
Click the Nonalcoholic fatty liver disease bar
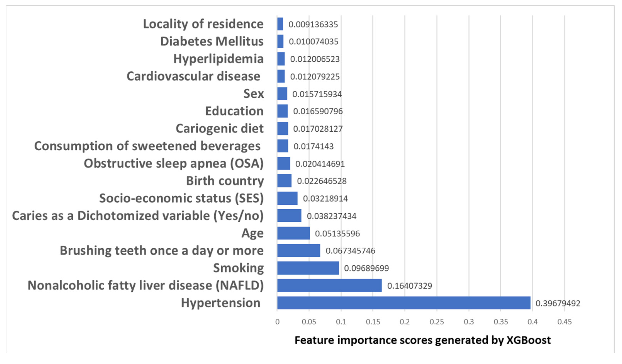coord(329,285)
